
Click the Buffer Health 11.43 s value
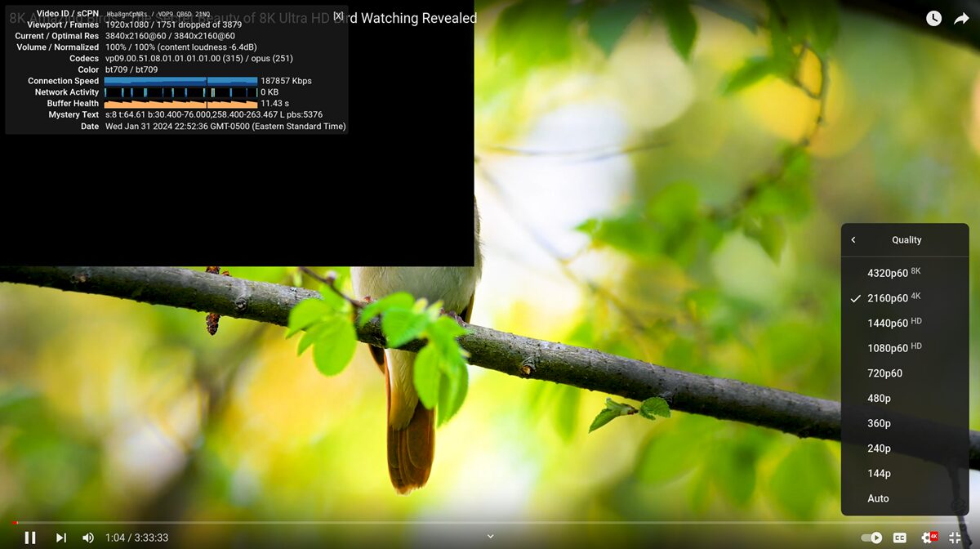click(274, 104)
